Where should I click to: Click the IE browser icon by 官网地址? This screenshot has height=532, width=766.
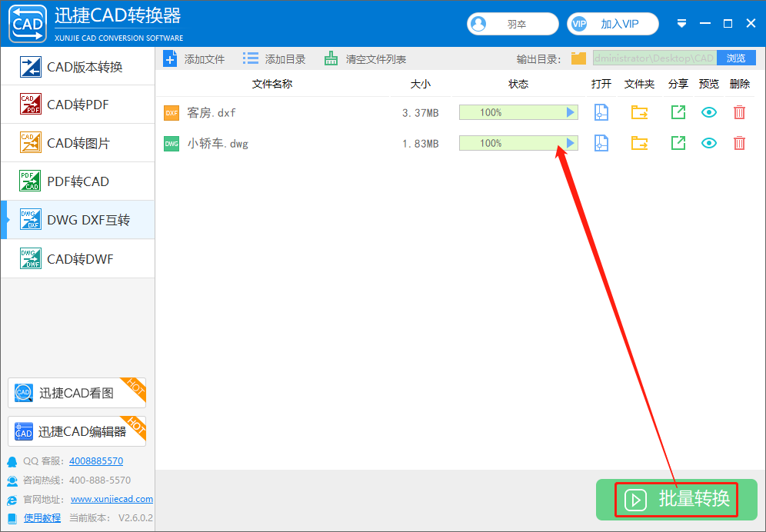pos(12,500)
